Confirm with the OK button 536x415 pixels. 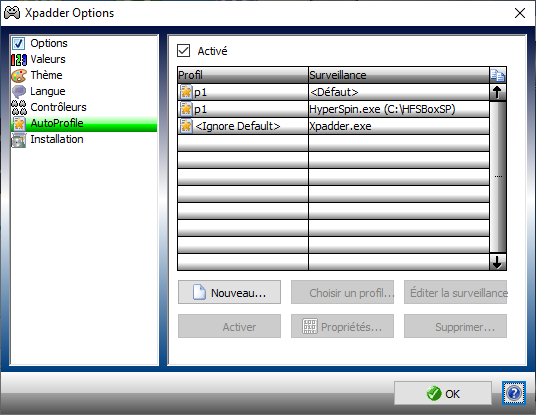click(x=443, y=393)
